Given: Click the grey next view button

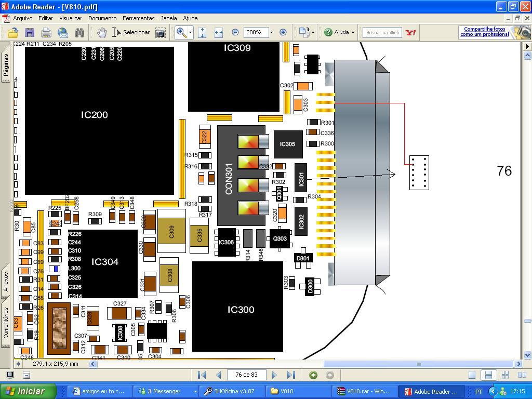Looking at the screenshot, I should pyautogui.click(x=330, y=375).
